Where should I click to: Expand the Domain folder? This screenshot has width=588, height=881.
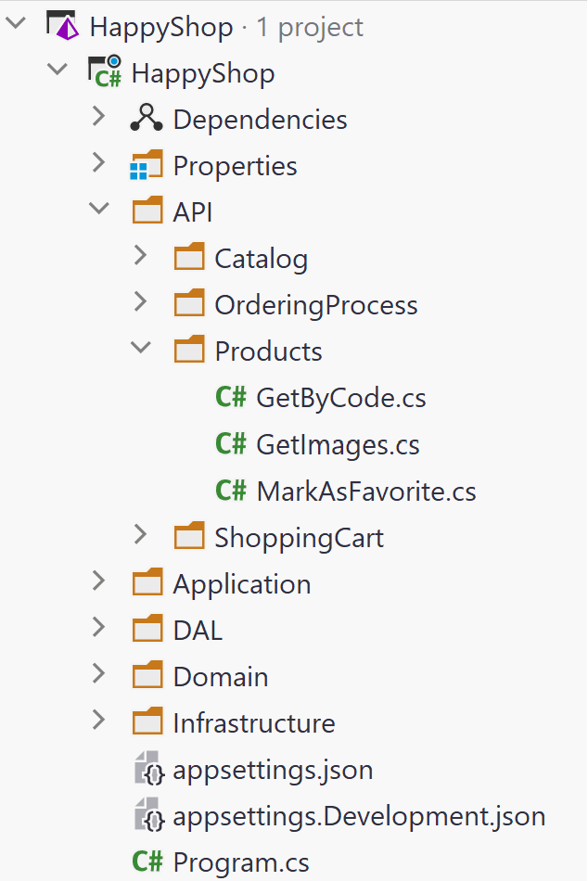(99, 673)
